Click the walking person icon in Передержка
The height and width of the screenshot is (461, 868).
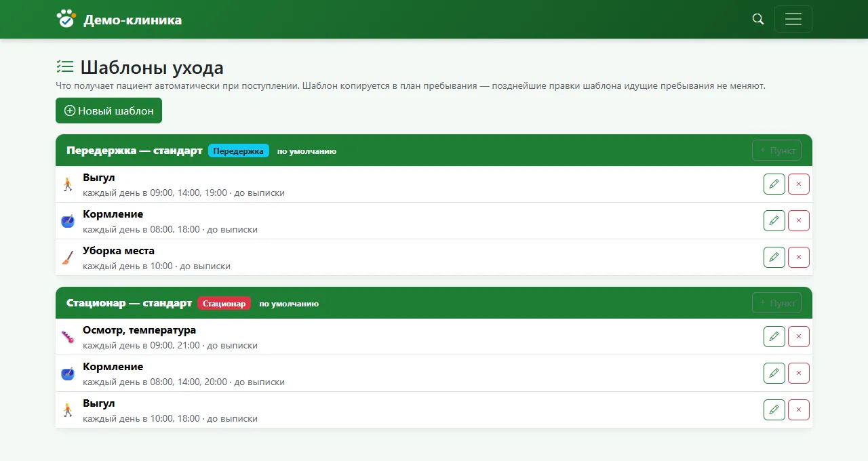(x=67, y=184)
